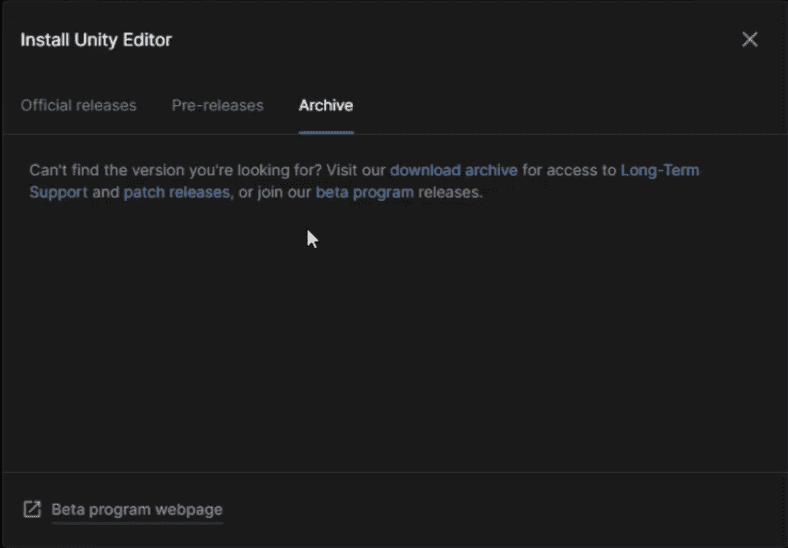
Task: Select the Archive tab
Action: 326,105
